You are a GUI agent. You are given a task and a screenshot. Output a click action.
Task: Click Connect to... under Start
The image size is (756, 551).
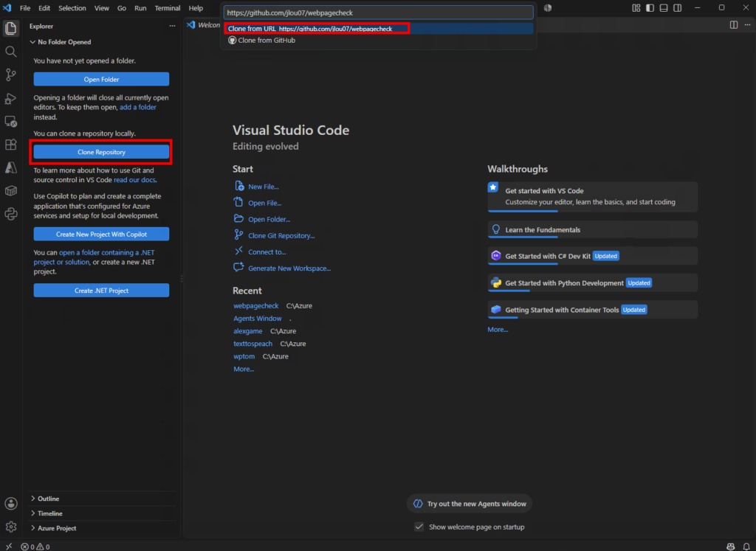(x=267, y=252)
